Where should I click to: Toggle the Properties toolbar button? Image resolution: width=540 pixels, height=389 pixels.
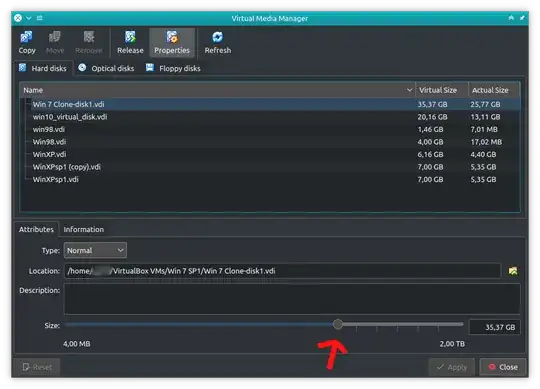click(172, 42)
